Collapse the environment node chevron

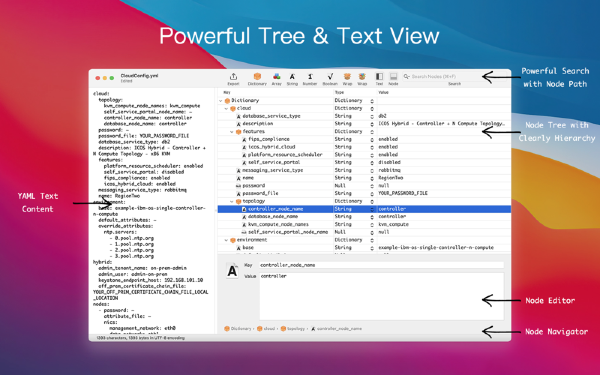pos(227,240)
